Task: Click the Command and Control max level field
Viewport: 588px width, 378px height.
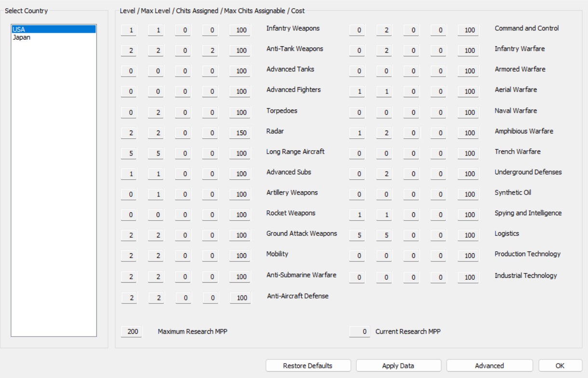Action: point(386,30)
